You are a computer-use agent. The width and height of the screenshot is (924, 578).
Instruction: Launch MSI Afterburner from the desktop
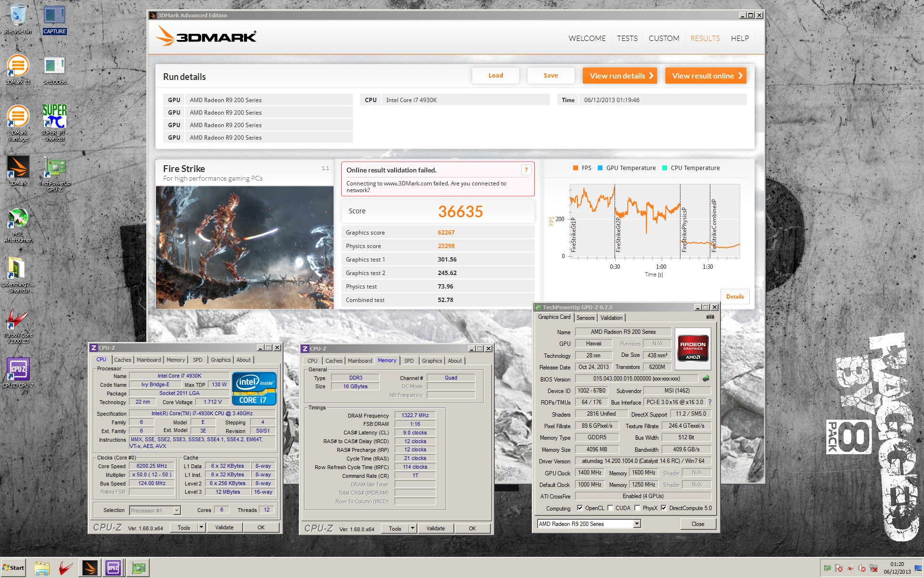[x=18, y=224]
